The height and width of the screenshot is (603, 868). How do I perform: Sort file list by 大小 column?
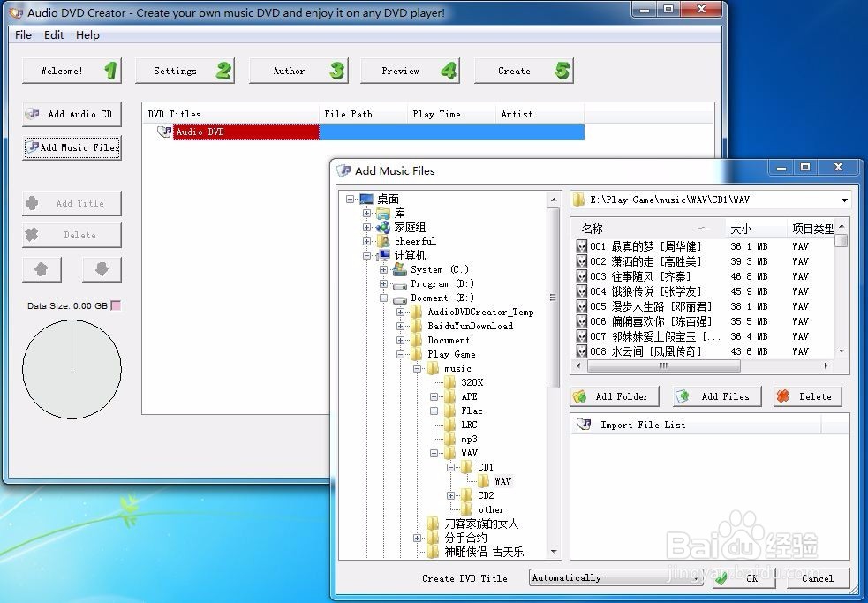pos(756,228)
